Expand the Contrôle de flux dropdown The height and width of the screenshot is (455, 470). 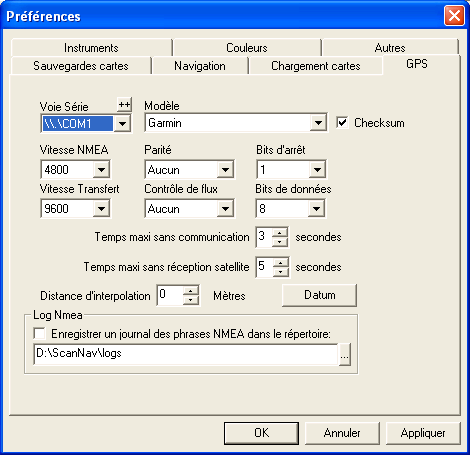point(225,209)
